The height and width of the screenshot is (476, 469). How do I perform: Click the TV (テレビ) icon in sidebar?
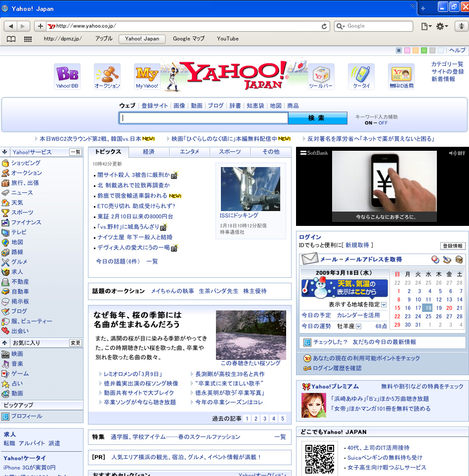5,232
